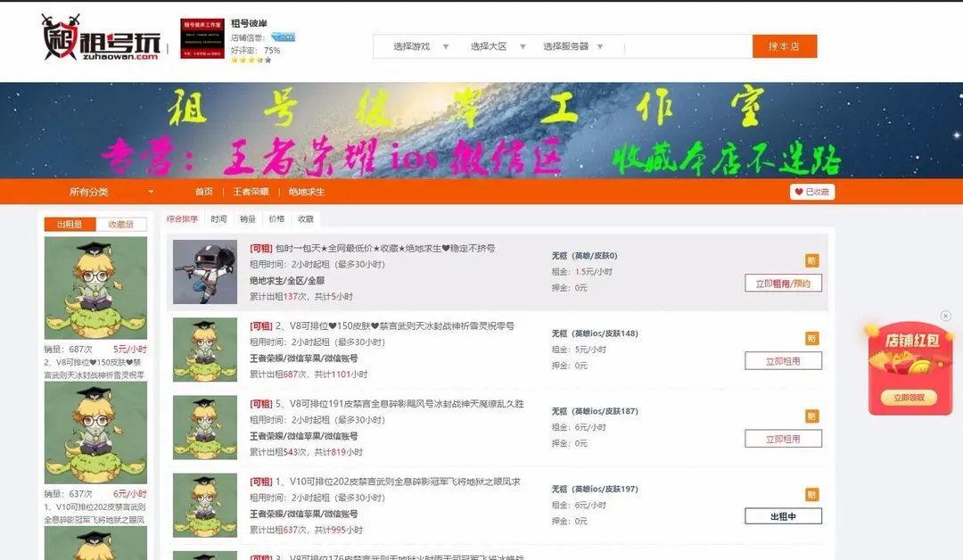Click 赔 badge icon on 150皮肤 listing
The height and width of the screenshot is (560, 963).
pos(812,338)
